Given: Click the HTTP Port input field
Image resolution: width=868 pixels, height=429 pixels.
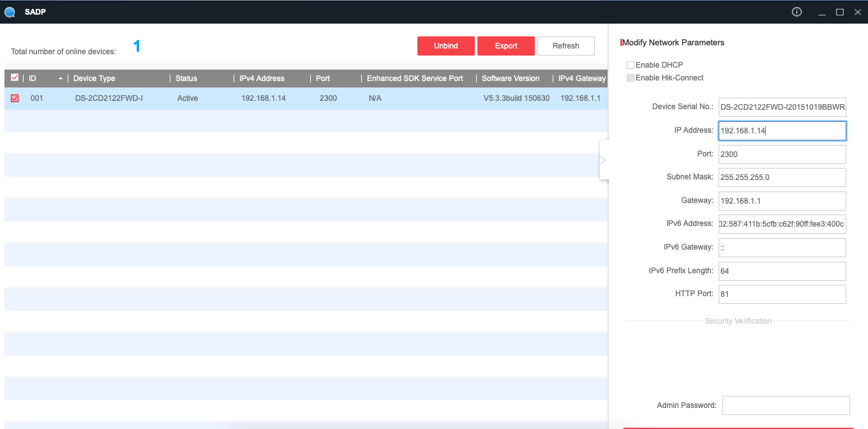Looking at the screenshot, I should pos(782,294).
